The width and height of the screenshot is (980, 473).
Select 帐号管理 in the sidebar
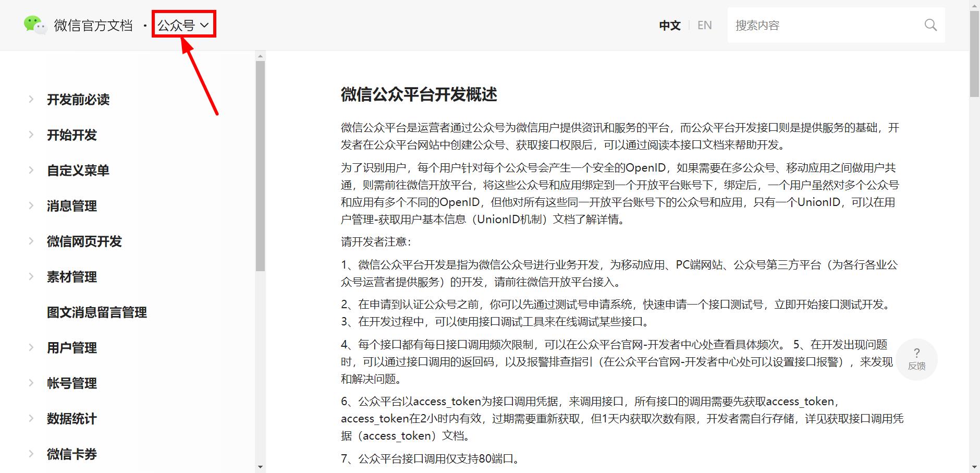[71, 383]
